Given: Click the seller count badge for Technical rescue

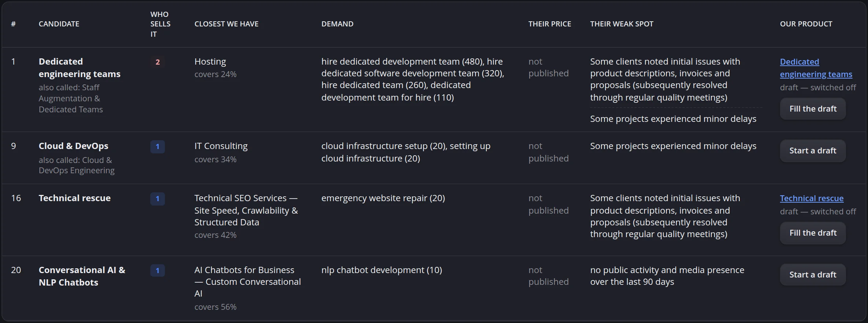Looking at the screenshot, I should coord(158,199).
